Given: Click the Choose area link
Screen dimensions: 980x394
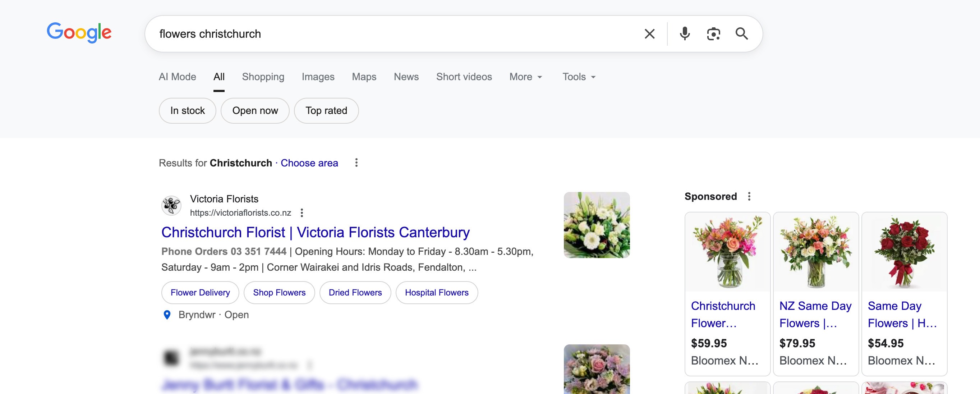Looking at the screenshot, I should (x=309, y=163).
